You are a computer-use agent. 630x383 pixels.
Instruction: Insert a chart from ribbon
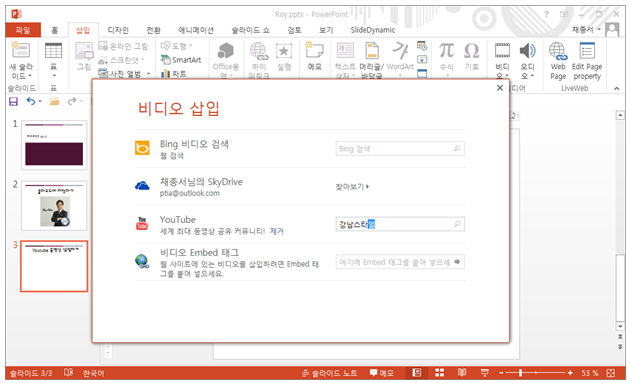pos(174,74)
